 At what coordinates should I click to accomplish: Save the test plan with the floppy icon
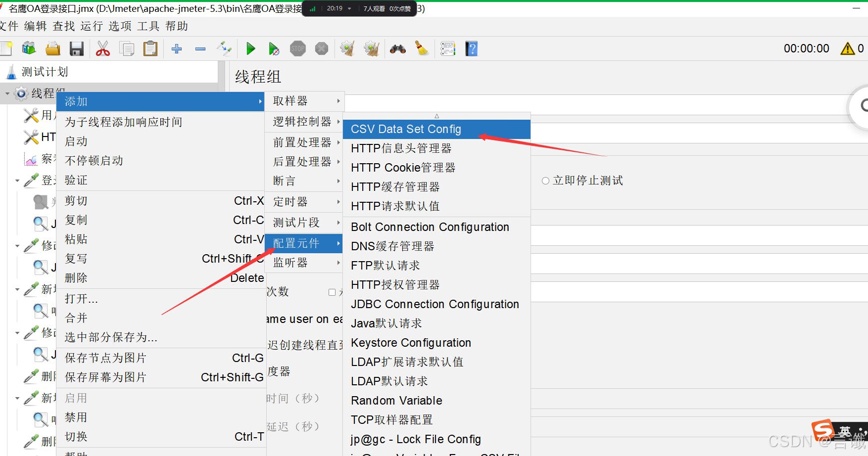(x=77, y=48)
